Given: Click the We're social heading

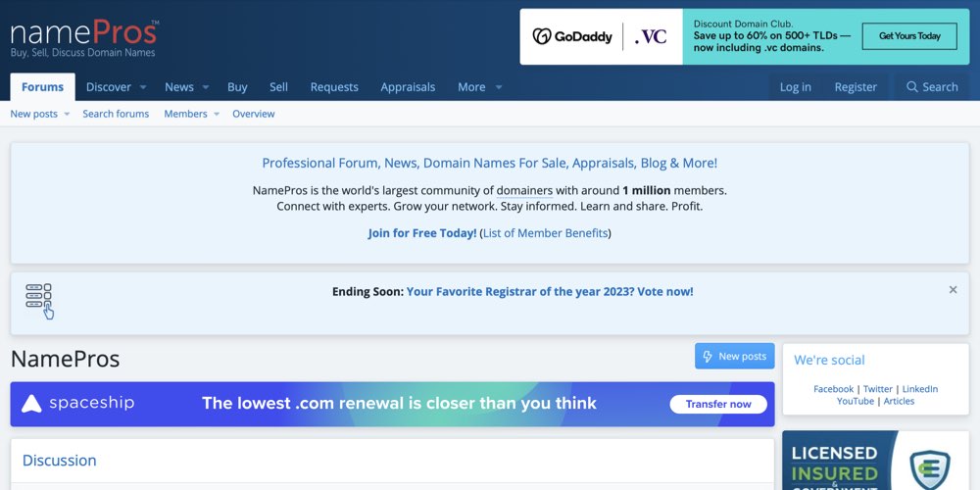Looking at the screenshot, I should [x=829, y=360].
